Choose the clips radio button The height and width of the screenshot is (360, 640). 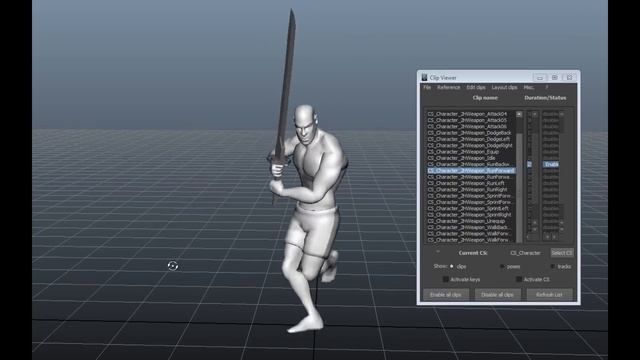(x=451, y=266)
